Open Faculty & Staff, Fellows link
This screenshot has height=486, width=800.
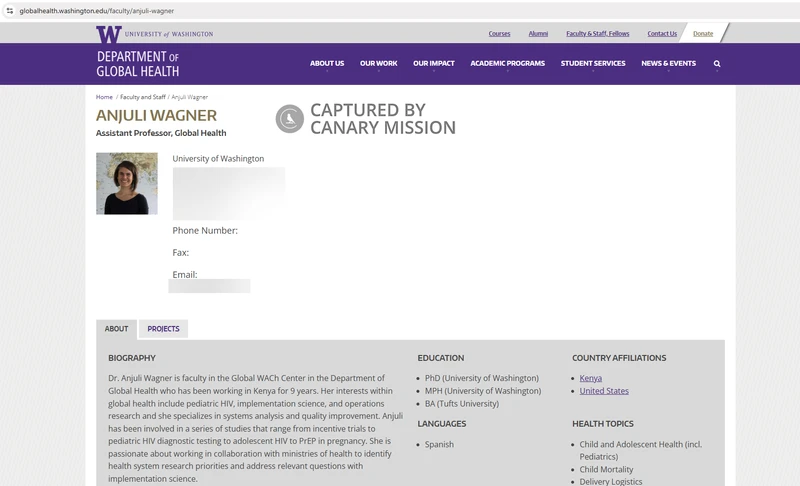[x=597, y=34]
